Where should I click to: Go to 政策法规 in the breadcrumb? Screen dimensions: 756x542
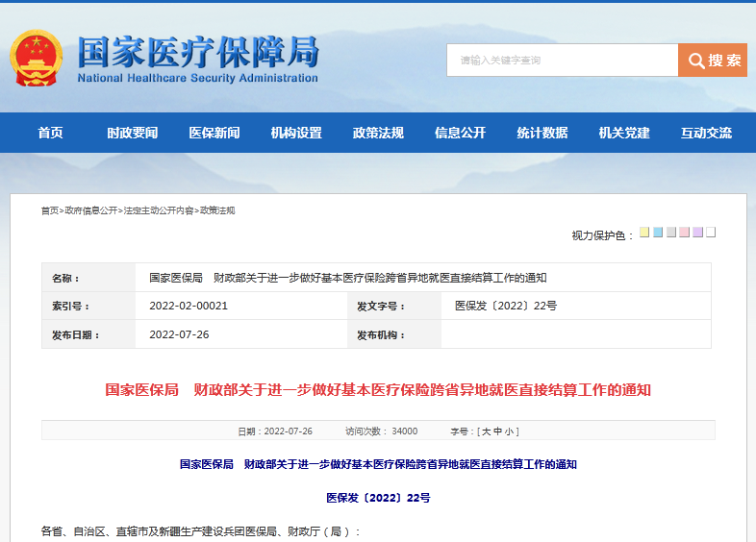click(x=217, y=210)
